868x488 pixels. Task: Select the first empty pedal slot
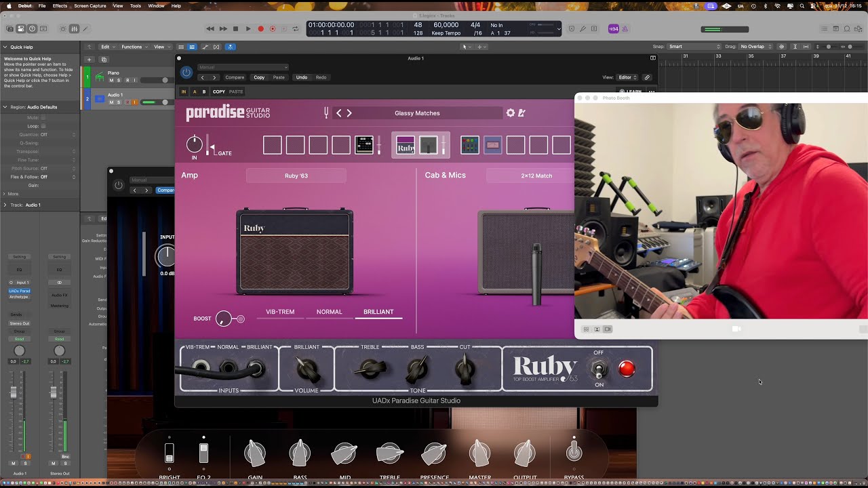coord(272,145)
